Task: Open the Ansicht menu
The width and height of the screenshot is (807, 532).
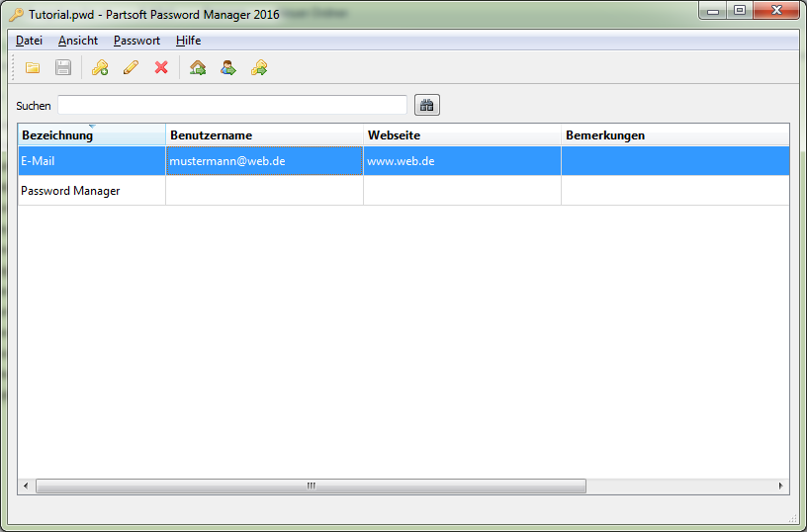Action: (x=77, y=41)
